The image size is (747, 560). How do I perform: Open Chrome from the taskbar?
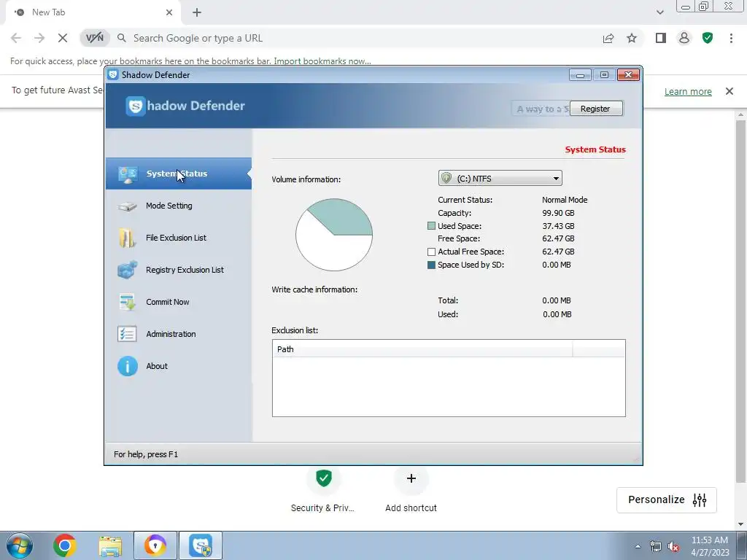65,545
